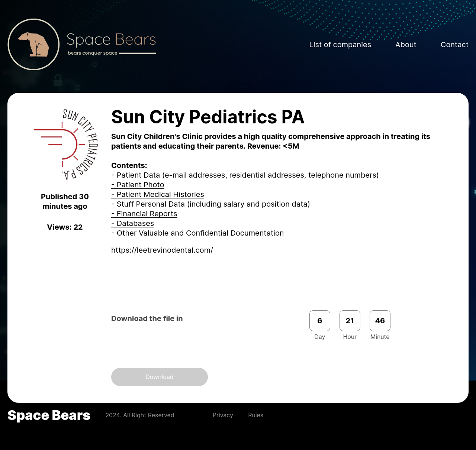
Task: Open the Financial Reports link
Action: tap(144, 214)
